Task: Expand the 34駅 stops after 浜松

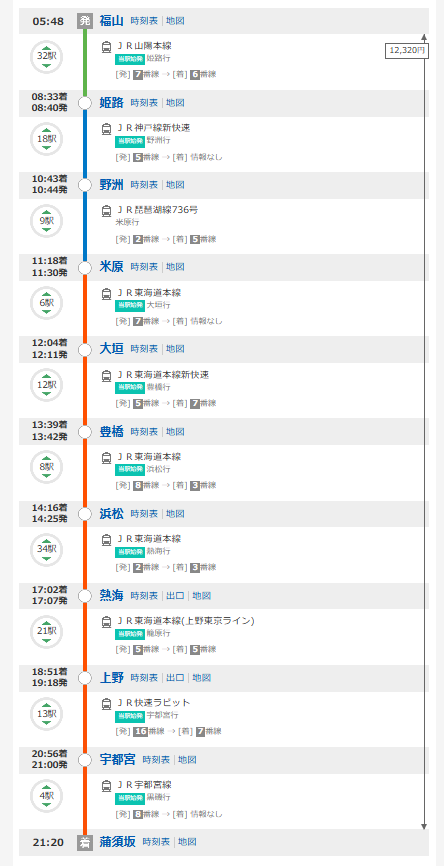Action: [46, 550]
